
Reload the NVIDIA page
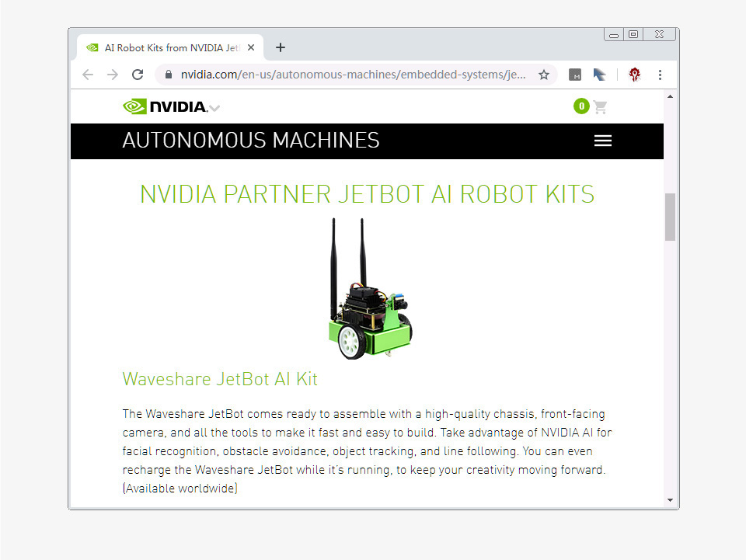(138, 75)
